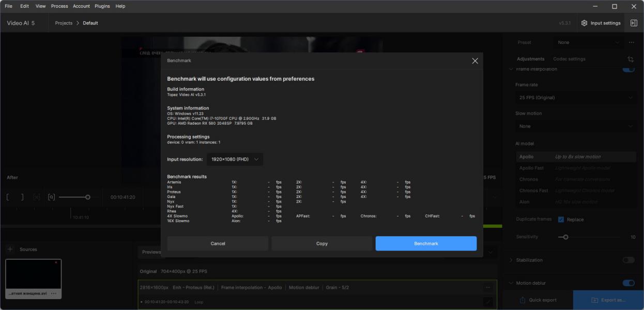Screen dimensions: 644x310
Task: Enable the Stabilization toggle
Action: (x=628, y=260)
